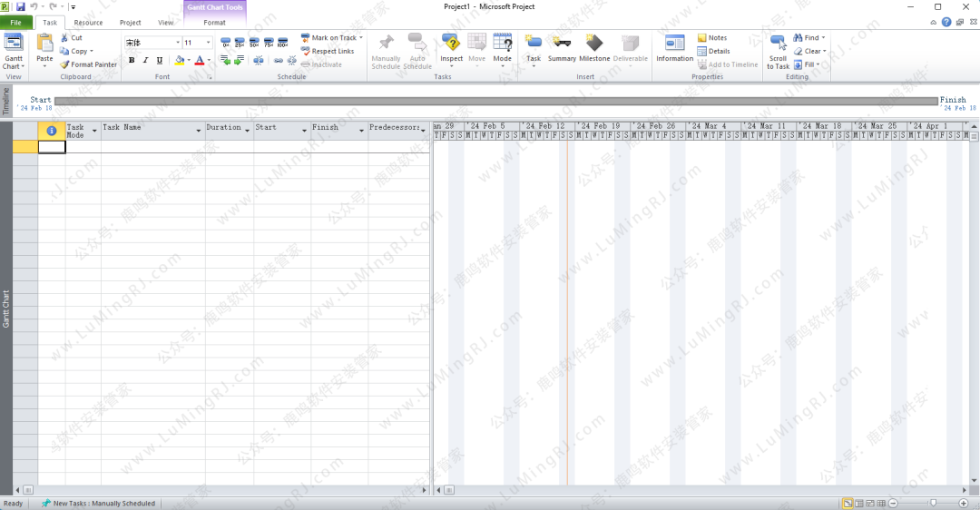Image resolution: width=980 pixels, height=510 pixels.
Task: Switch to the Resource tab
Action: coord(88,23)
